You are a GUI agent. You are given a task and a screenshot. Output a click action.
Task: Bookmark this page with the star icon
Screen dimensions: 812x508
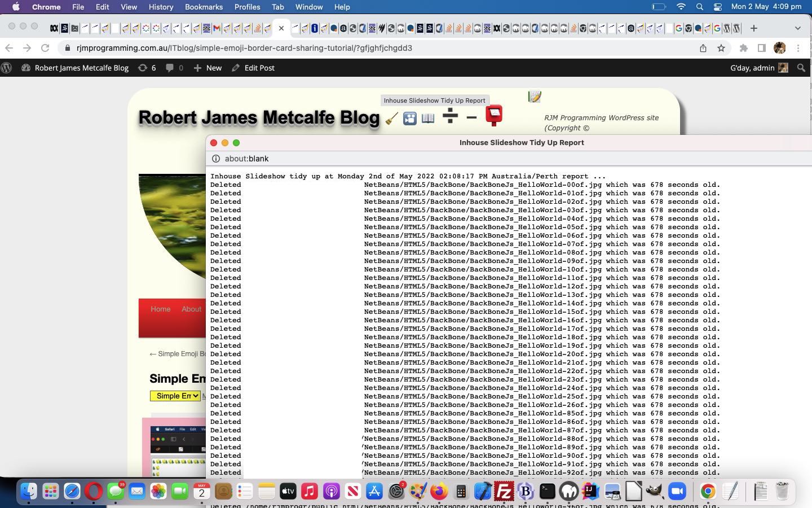[721, 48]
